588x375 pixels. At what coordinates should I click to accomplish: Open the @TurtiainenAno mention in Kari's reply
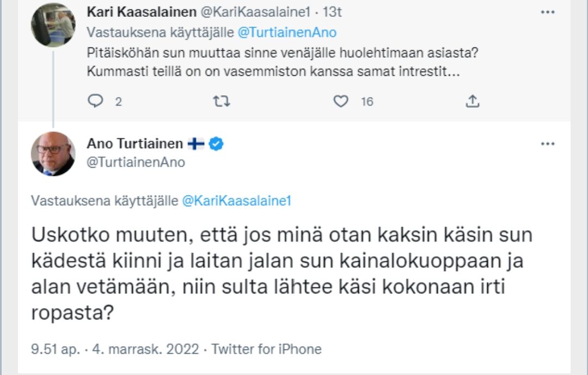287,33
